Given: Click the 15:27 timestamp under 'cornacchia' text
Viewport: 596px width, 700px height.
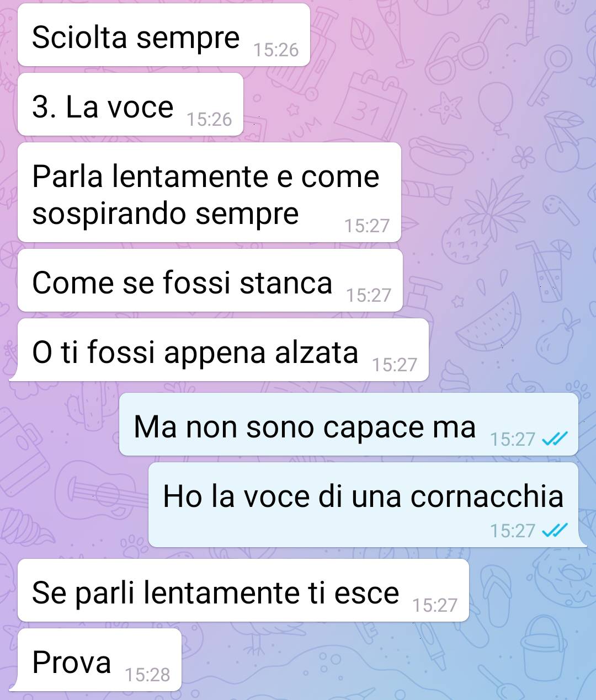Looking at the screenshot, I should tap(513, 531).
